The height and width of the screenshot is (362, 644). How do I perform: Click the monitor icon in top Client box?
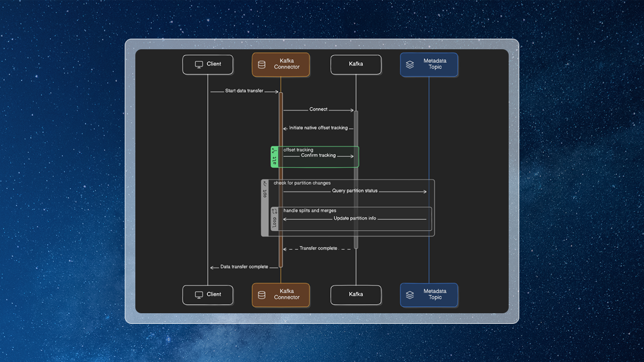(199, 64)
